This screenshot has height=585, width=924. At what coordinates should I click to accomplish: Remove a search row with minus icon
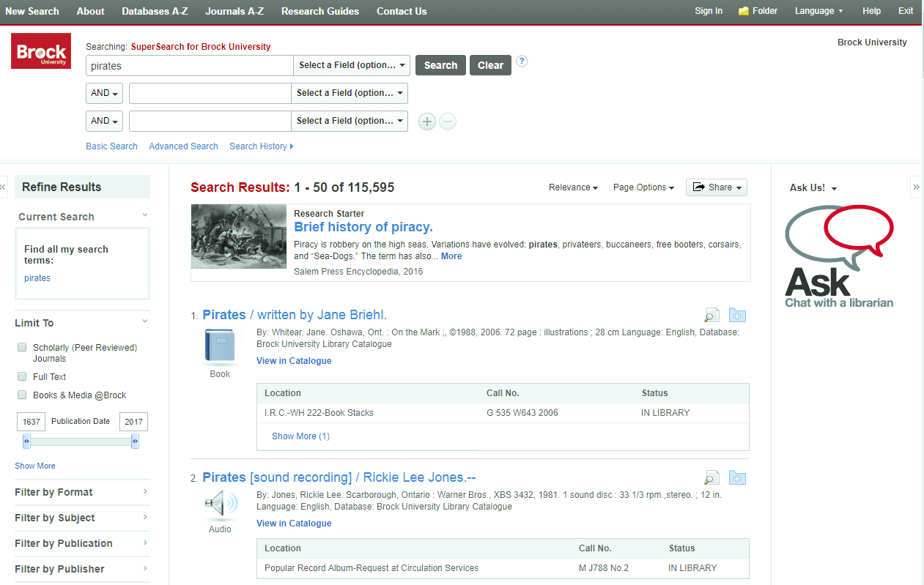pyautogui.click(x=448, y=122)
